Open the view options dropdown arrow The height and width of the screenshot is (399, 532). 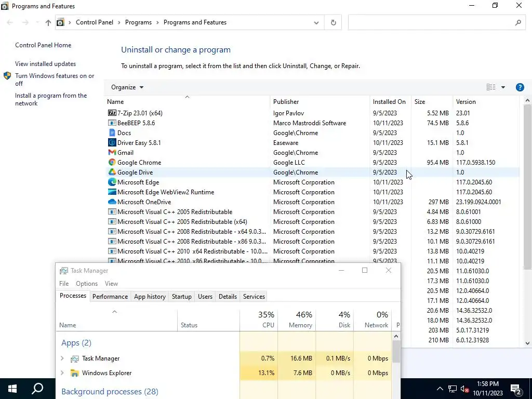click(503, 87)
